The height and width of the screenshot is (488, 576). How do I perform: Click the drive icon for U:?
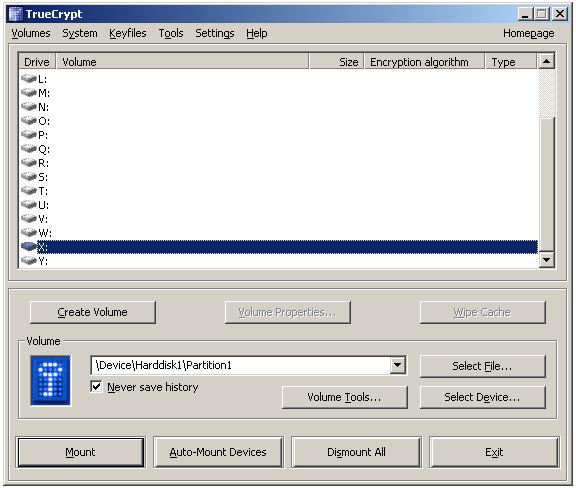tap(29, 204)
